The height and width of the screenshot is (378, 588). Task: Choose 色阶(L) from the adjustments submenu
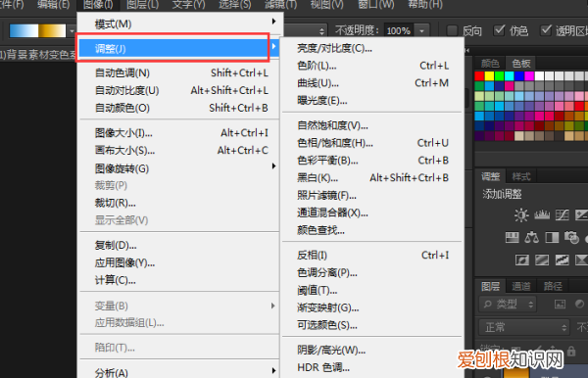372,66
